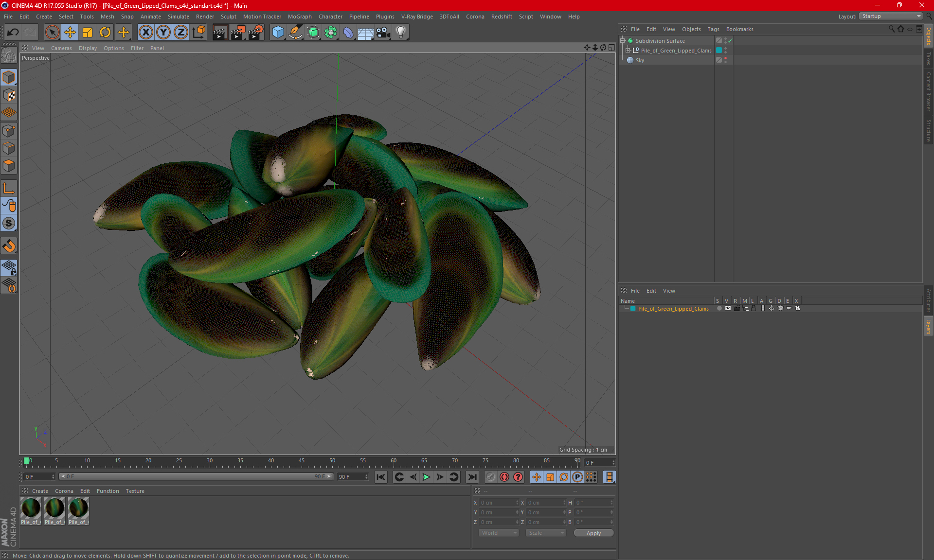Add a Subdivision Surface generator

coord(313,33)
